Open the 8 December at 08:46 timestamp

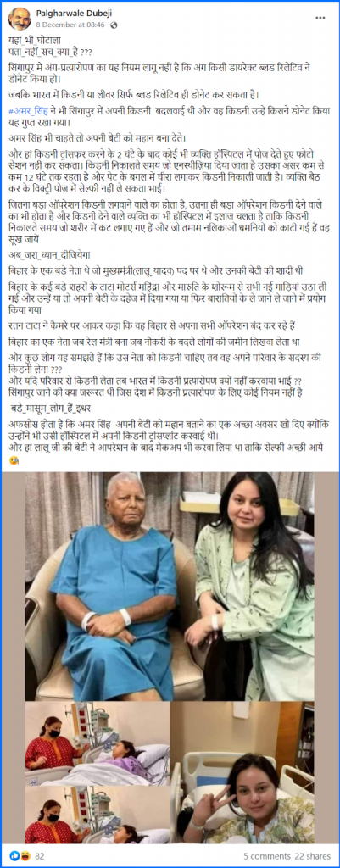72,25
